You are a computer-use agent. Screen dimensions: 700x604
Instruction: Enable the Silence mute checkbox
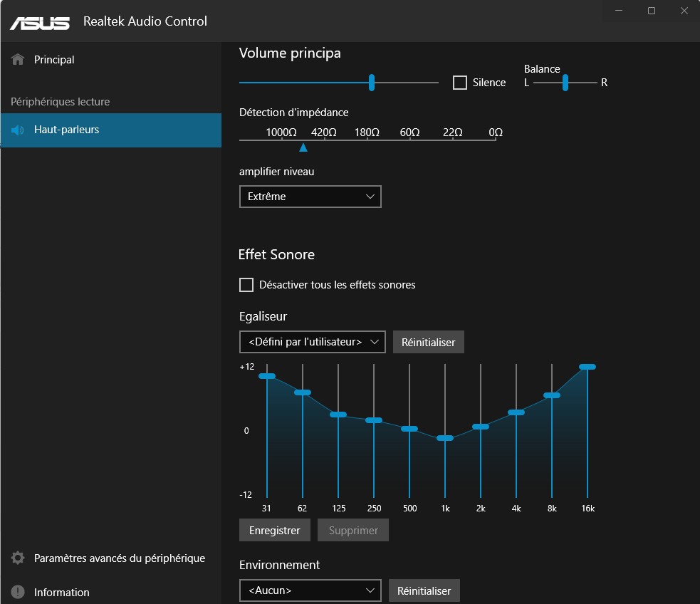(460, 83)
